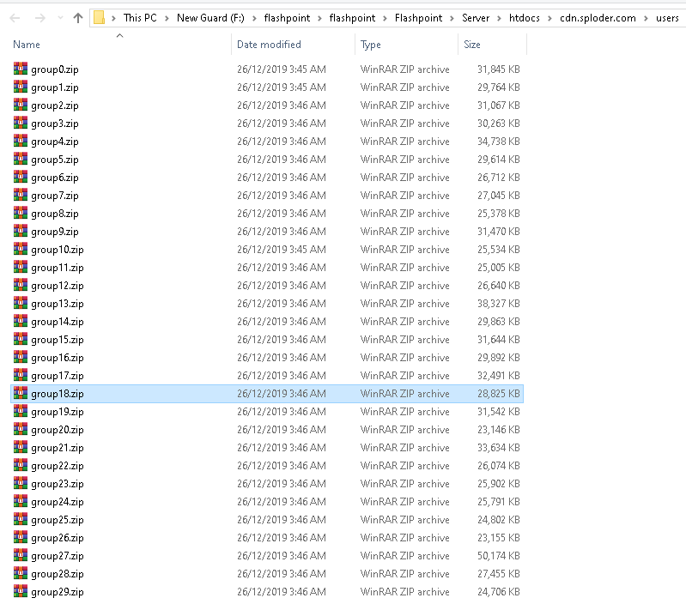
Task: Expand the chevron after Server breadcrumb
Action: tap(499, 17)
